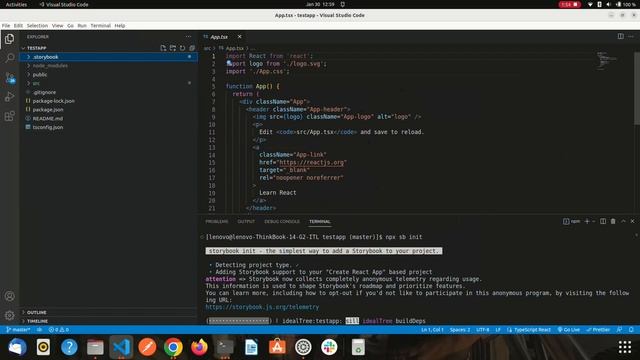
Task: Open the Run menu
Action: tap(82, 25)
